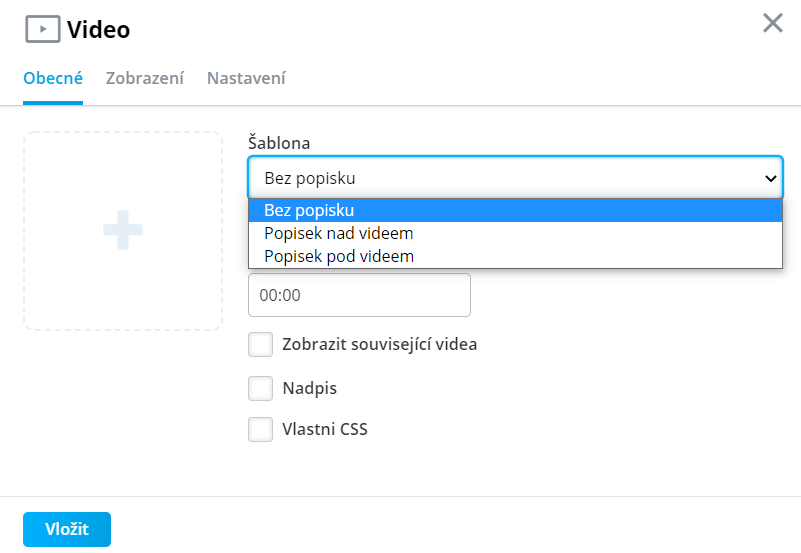Click the Šablona dropdown chevron arrow
The height and width of the screenshot is (553, 801).
pyautogui.click(x=770, y=178)
